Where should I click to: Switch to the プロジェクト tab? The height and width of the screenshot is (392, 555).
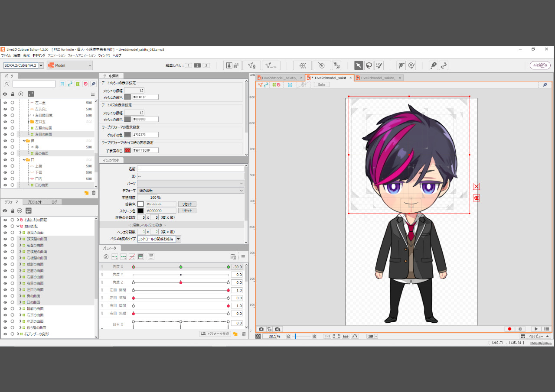35,202
